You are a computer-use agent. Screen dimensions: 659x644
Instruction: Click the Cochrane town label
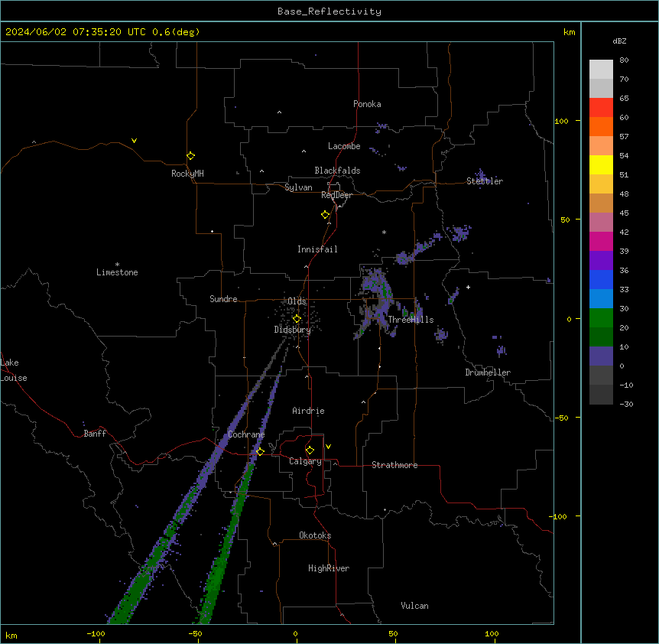pos(246,434)
